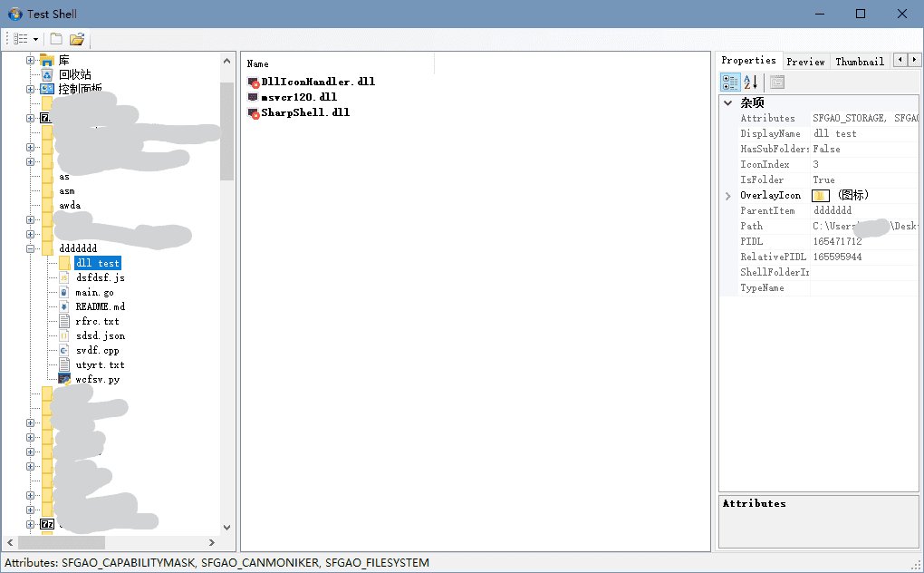The height and width of the screenshot is (573, 924).
Task: Expand the OverlayIcon property
Action: 728,196
